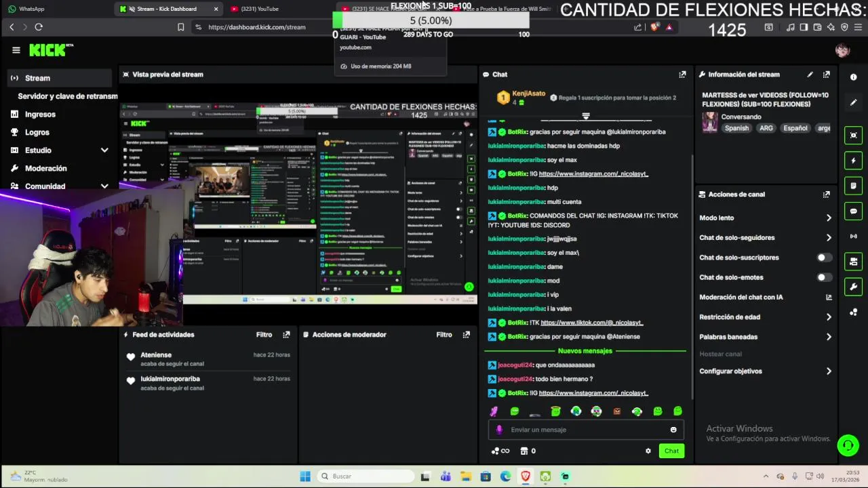The width and height of the screenshot is (868, 488).
Task: Pop out Acciones de canal panel
Action: 826,195
